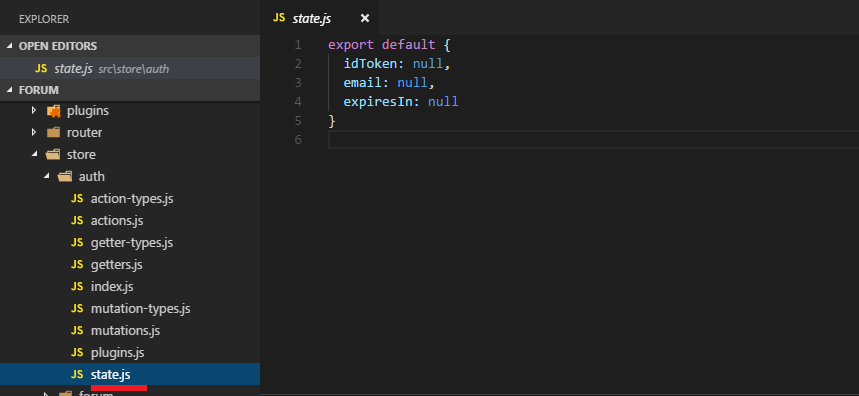This screenshot has width=859, height=396.
Task: Click the JS icon of action-types.js
Action: coord(77,199)
